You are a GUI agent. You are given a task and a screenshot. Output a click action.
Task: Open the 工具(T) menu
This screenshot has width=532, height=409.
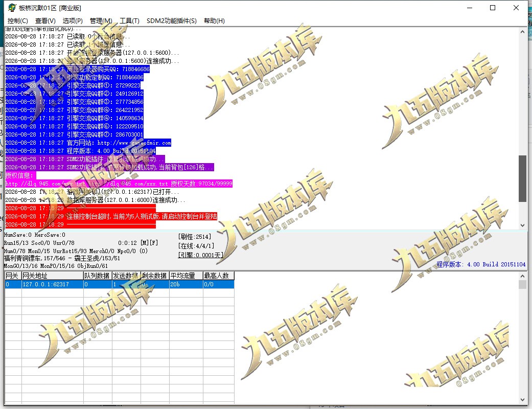pyautogui.click(x=129, y=20)
